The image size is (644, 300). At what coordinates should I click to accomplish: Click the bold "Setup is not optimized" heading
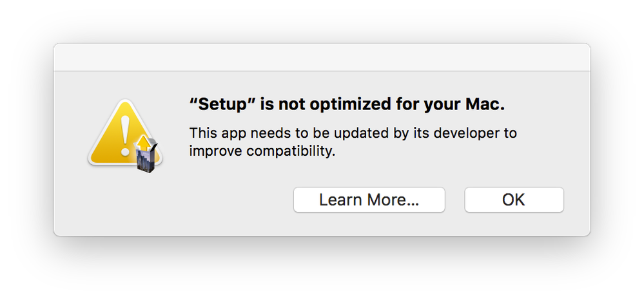click(347, 104)
